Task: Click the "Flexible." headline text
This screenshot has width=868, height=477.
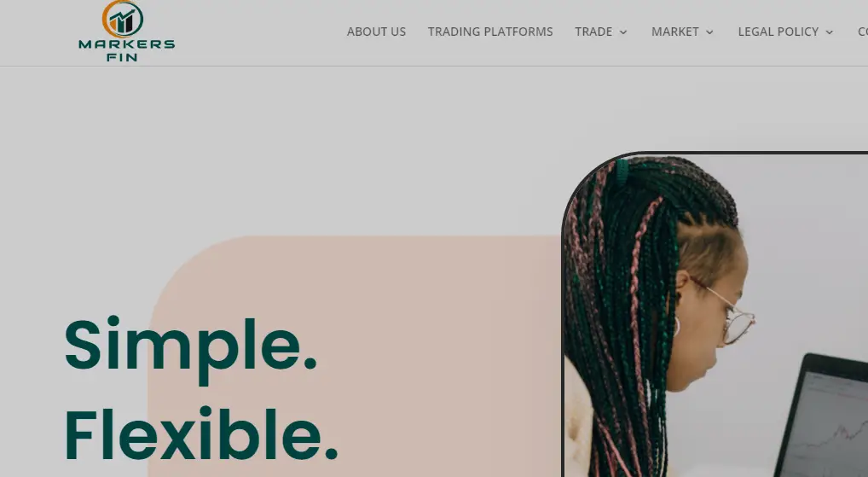Action: click(x=201, y=433)
